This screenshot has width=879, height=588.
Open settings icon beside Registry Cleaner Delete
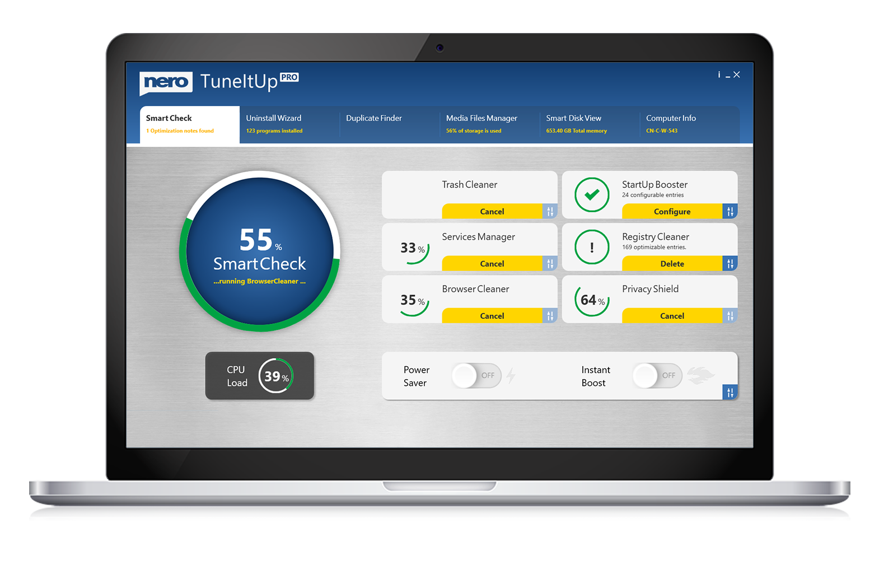pos(730,263)
